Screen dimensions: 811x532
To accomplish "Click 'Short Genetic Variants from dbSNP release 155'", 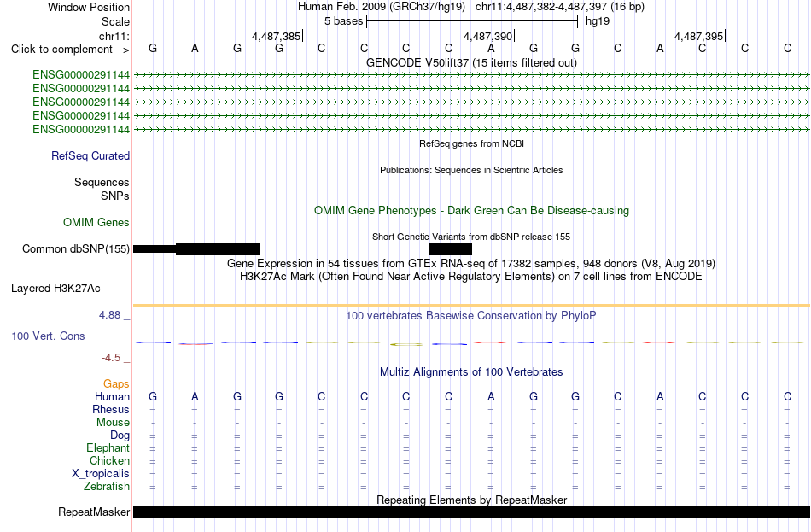I will coord(471,237).
